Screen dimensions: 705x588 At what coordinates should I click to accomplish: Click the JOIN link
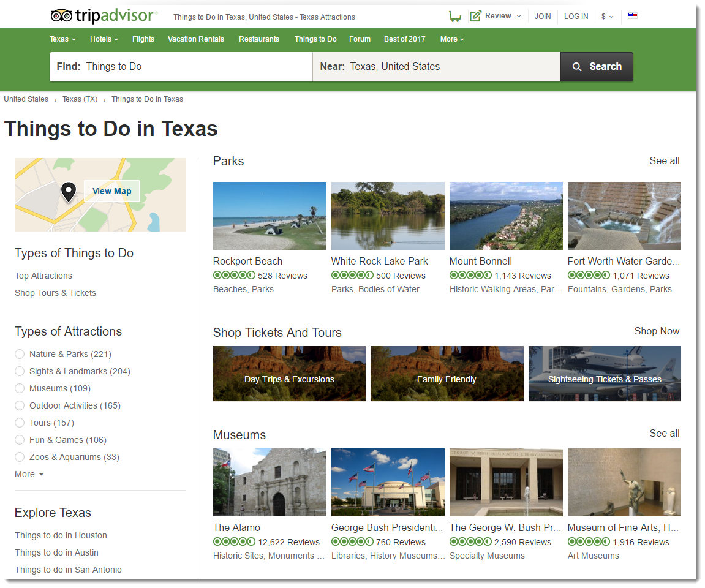[x=543, y=16]
